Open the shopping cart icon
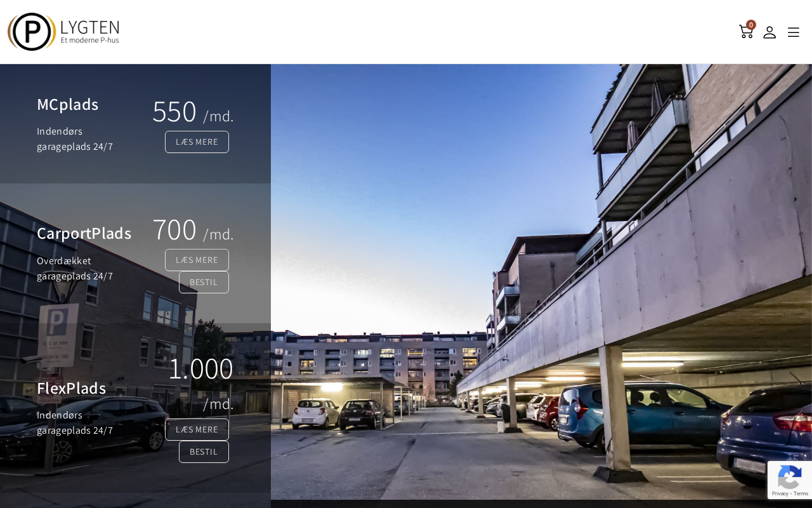 pos(745,32)
